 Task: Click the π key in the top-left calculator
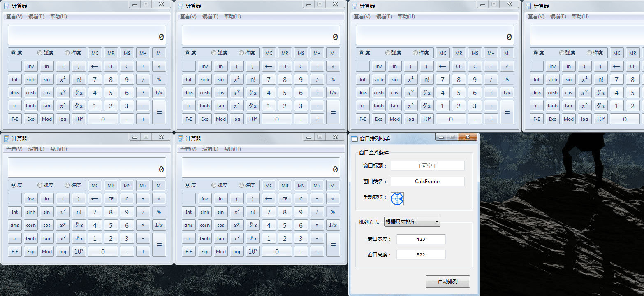click(14, 105)
